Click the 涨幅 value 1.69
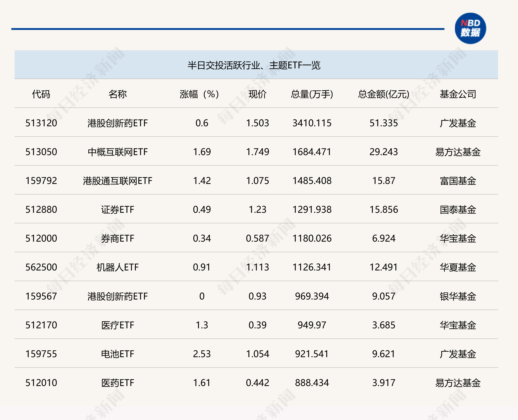Viewport: 518px width, 420px height. tap(202, 152)
